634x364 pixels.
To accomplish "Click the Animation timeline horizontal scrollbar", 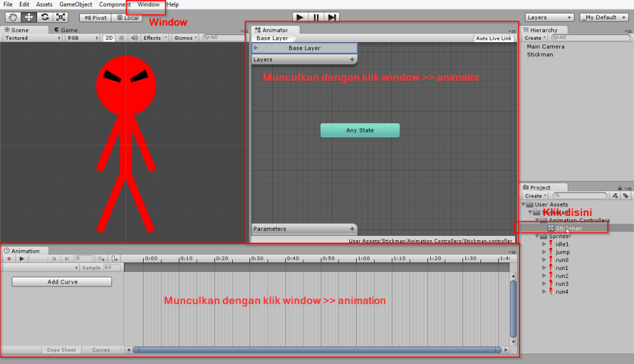I will tap(316, 350).
